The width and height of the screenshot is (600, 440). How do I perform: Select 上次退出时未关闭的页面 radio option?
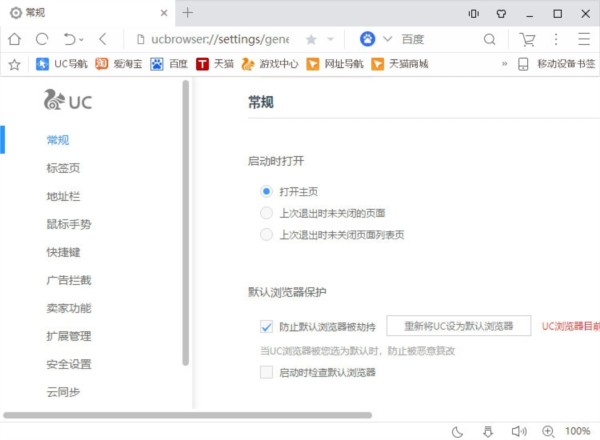pos(266,213)
